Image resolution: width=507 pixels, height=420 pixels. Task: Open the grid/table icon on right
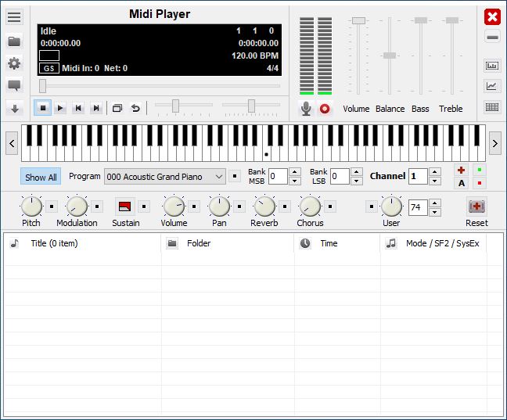coord(492,107)
